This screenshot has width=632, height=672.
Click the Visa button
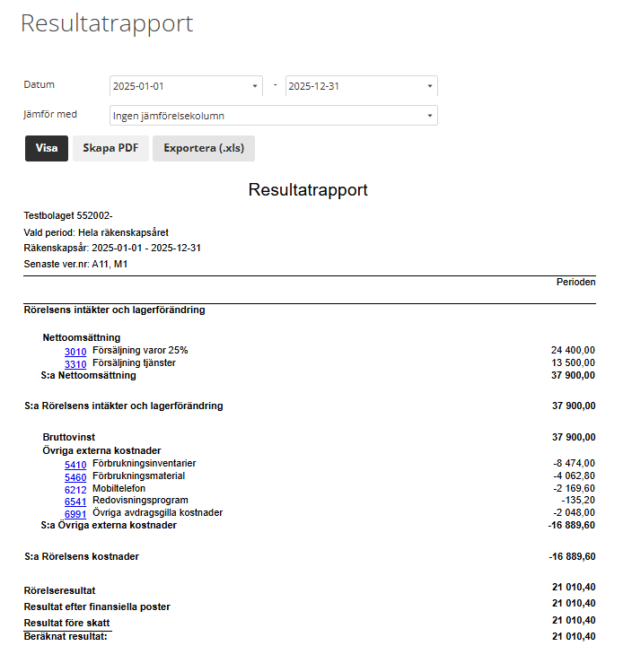coord(47,148)
